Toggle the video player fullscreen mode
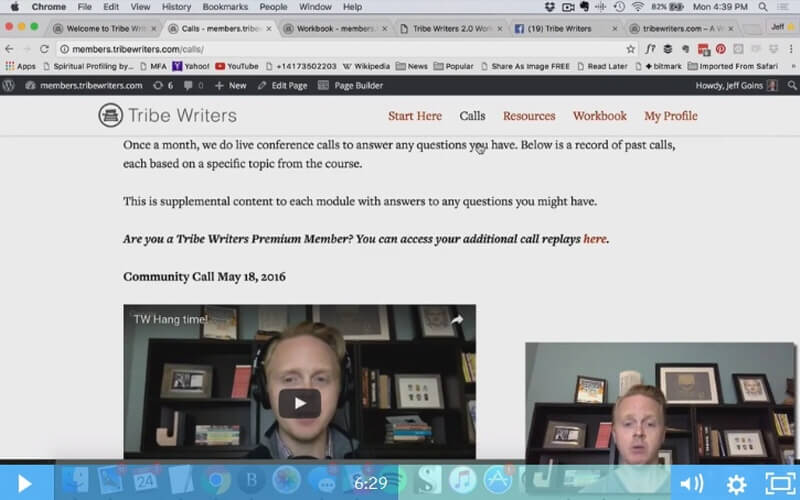 [781, 483]
